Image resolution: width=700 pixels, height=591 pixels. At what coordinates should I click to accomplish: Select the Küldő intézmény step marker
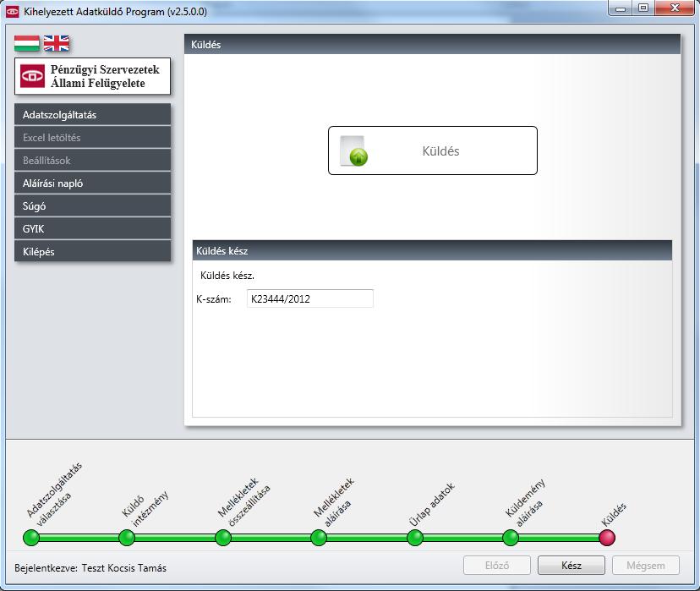pyautogui.click(x=127, y=538)
